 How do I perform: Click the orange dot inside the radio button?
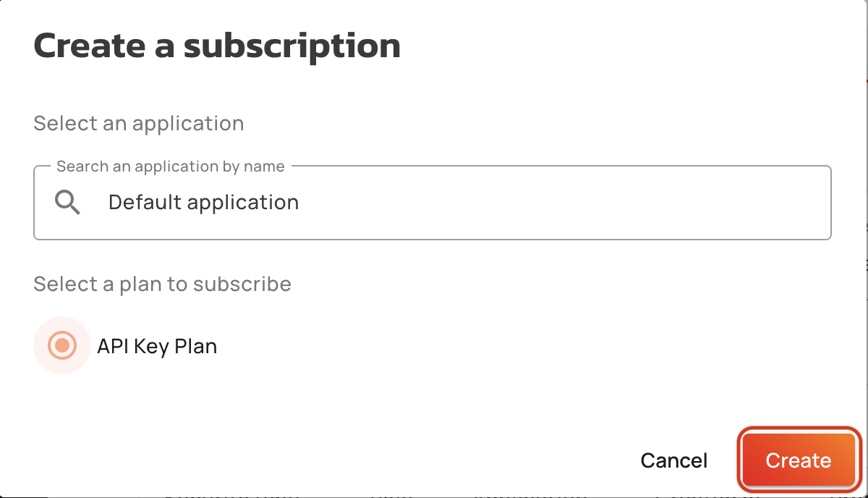tap(62, 345)
